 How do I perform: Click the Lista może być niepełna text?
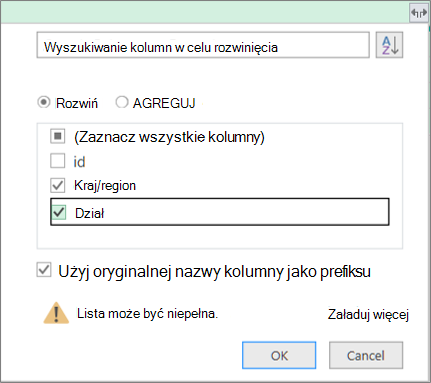pyautogui.click(x=148, y=314)
